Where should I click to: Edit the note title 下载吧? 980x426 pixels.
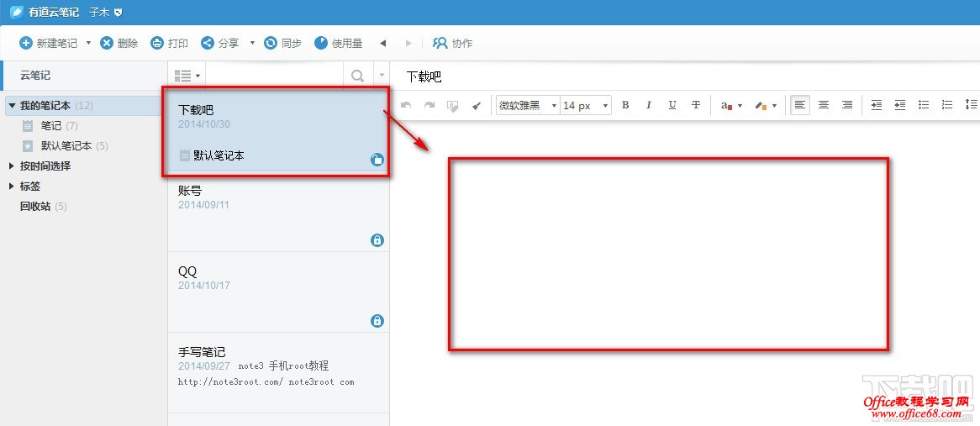click(424, 76)
